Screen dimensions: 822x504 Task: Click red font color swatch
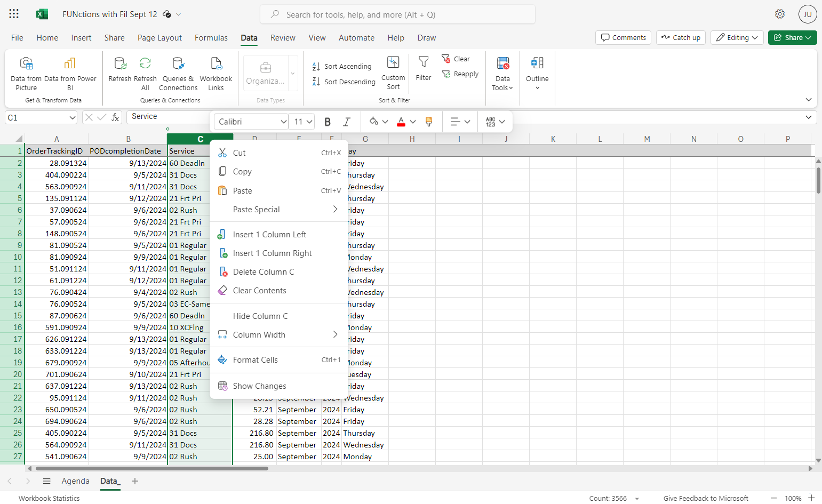[x=401, y=122]
